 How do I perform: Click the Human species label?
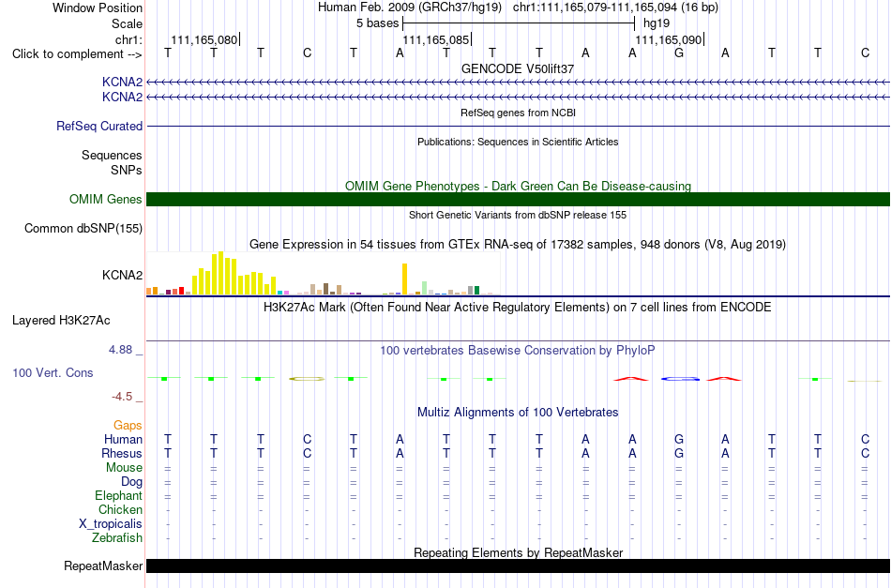123,440
